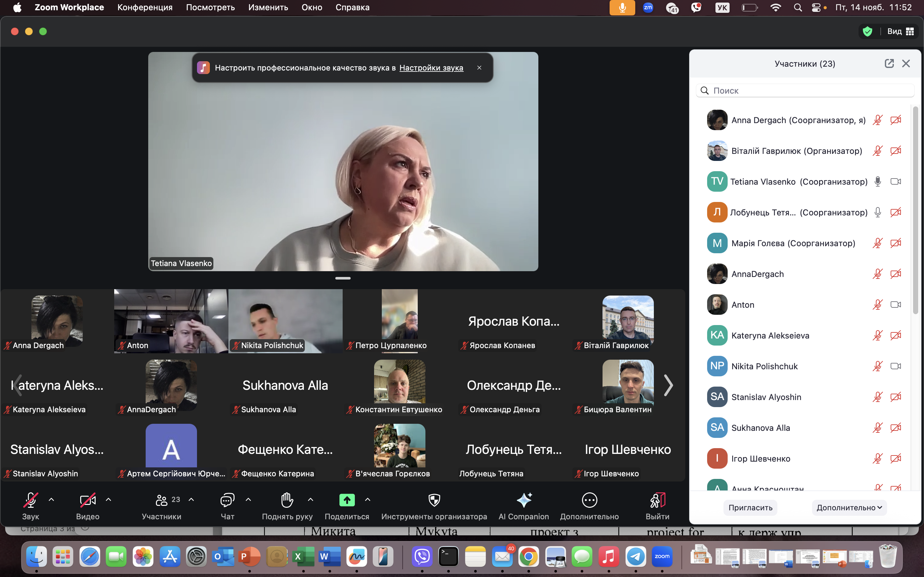Open the Конференция menu
The width and height of the screenshot is (924, 577).
(145, 7)
